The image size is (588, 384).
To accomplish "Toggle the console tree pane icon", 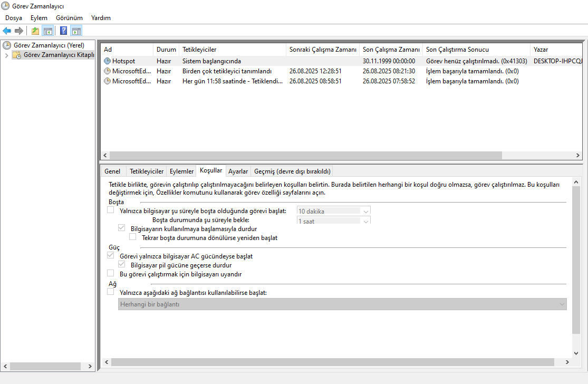I will (47, 31).
